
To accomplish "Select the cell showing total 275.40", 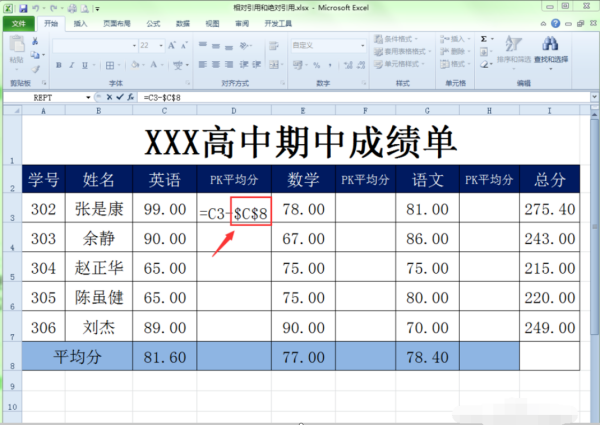I will click(x=549, y=210).
